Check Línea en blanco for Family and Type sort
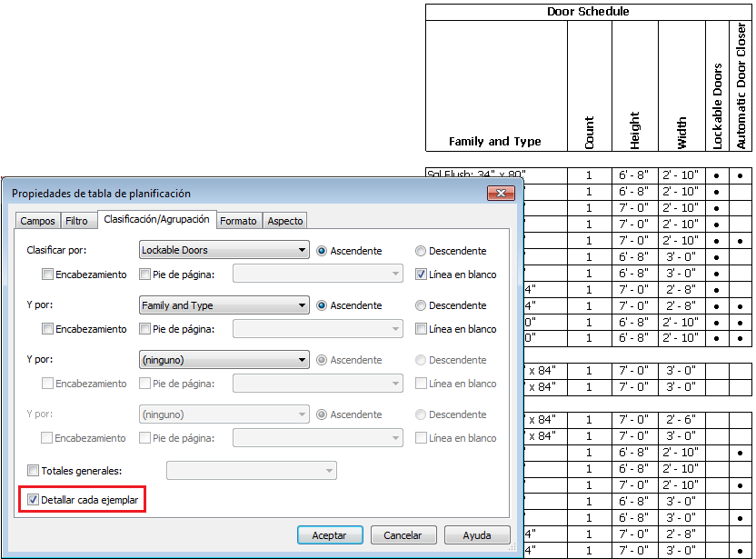The width and height of the screenshot is (756, 559). click(x=421, y=329)
